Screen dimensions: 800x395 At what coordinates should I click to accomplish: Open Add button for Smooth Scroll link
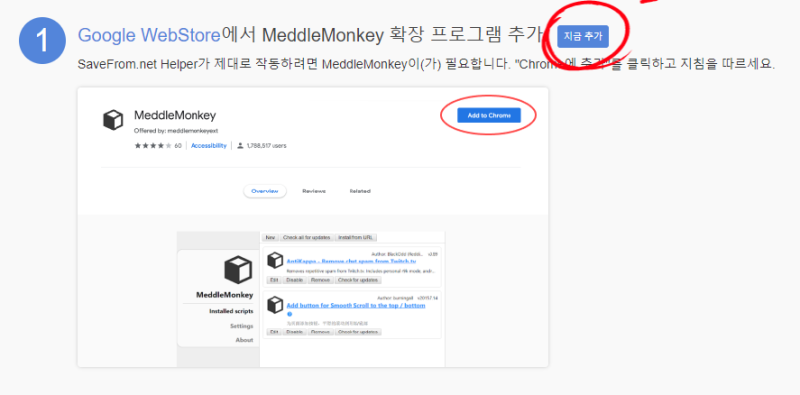(x=356, y=306)
